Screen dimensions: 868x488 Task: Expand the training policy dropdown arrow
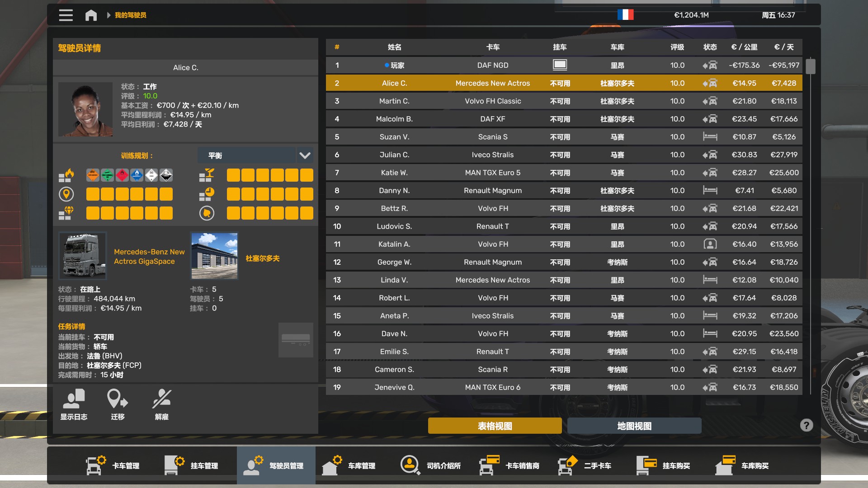(x=305, y=155)
